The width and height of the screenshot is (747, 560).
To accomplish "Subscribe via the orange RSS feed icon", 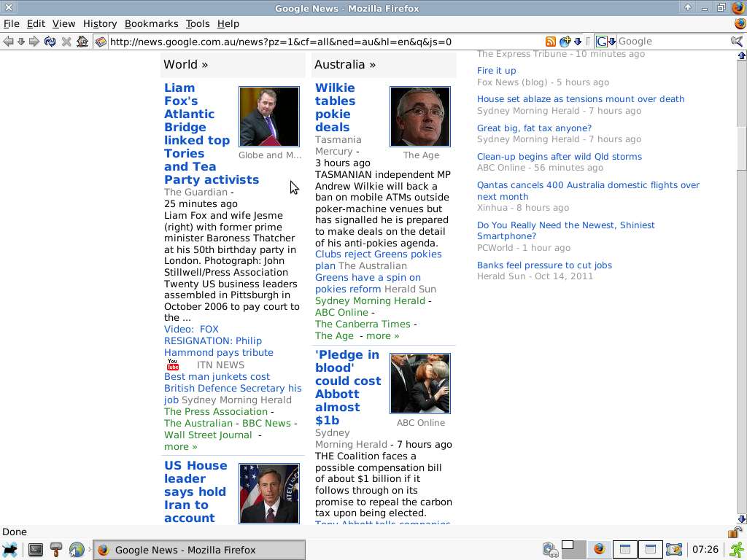I will (550, 42).
